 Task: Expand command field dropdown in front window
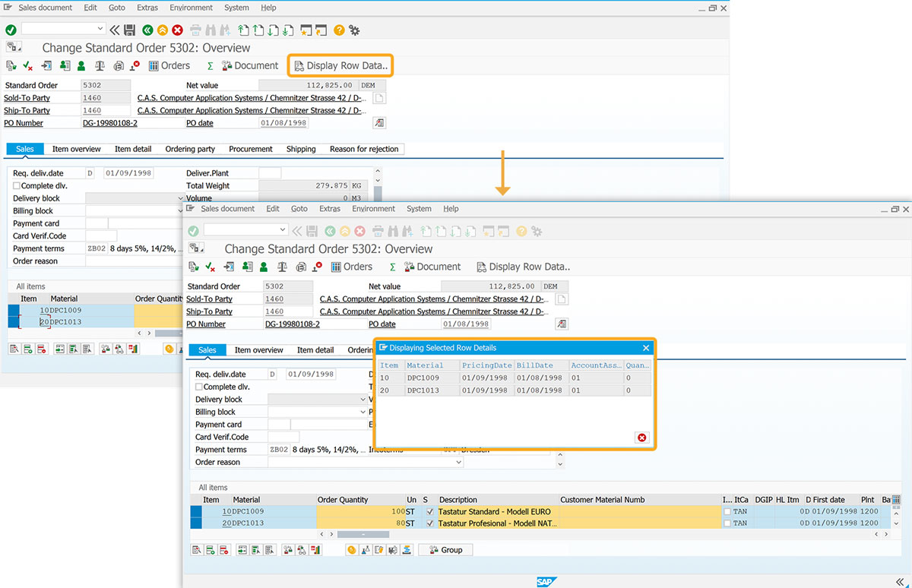pos(283,230)
